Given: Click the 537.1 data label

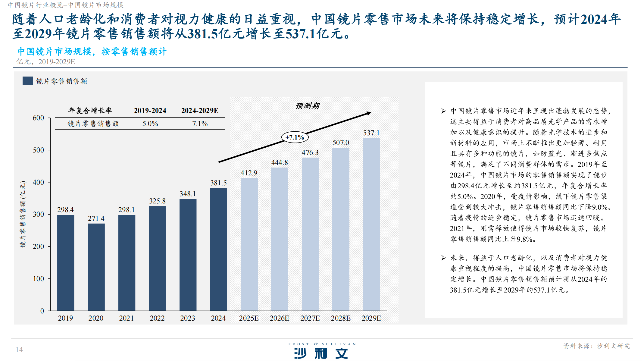Looking at the screenshot, I should click(x=371, y=133).
